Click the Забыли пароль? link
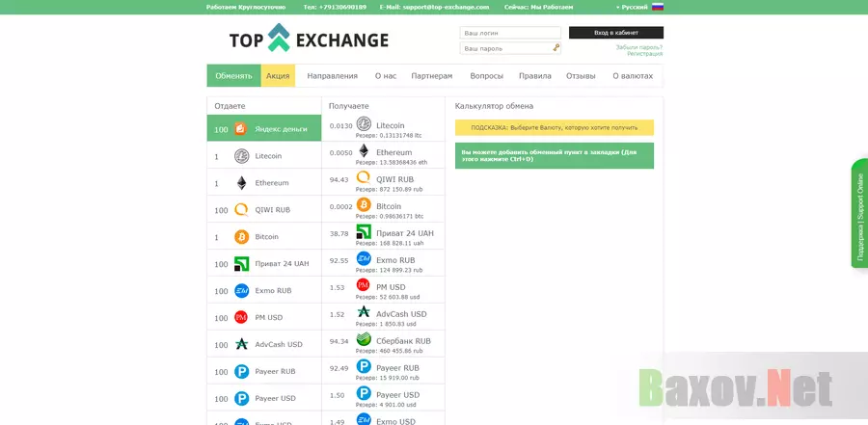The image size is (868, 425). [x=638, y=47]
